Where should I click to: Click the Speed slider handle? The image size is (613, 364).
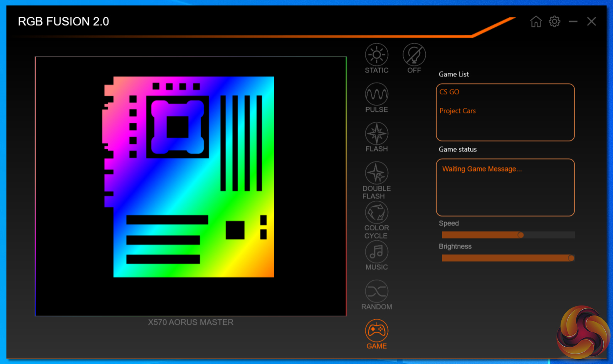520,235
